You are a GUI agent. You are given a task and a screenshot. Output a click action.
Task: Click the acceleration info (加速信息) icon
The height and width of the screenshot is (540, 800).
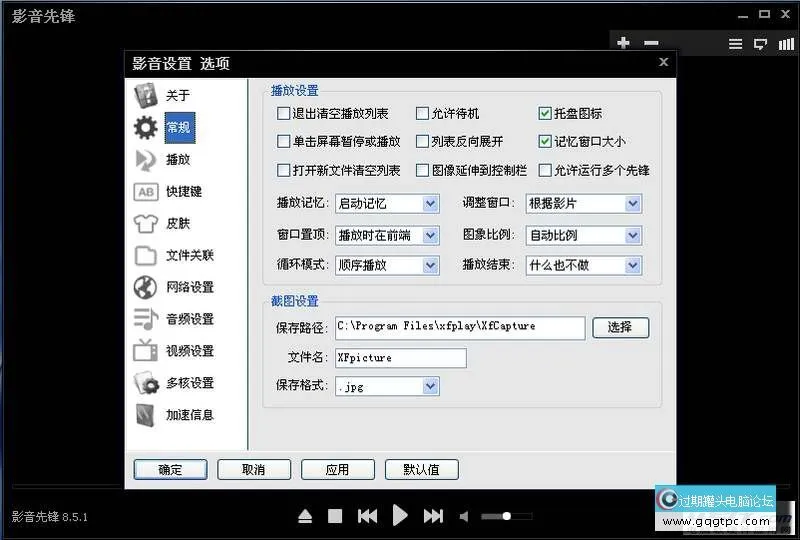146,415
